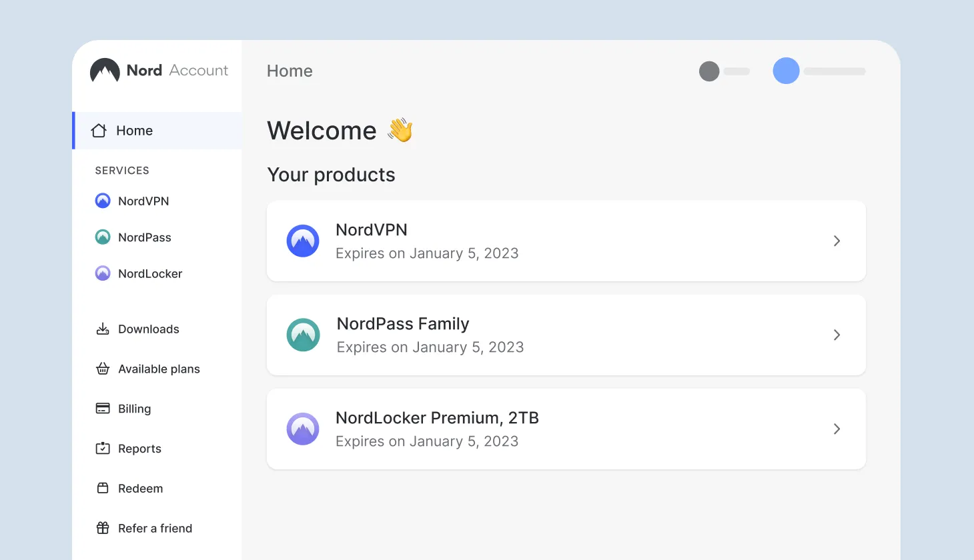Click the Available plans basket icon
Image resolution: width=974 pixels, height=560 pixels.
103,369
